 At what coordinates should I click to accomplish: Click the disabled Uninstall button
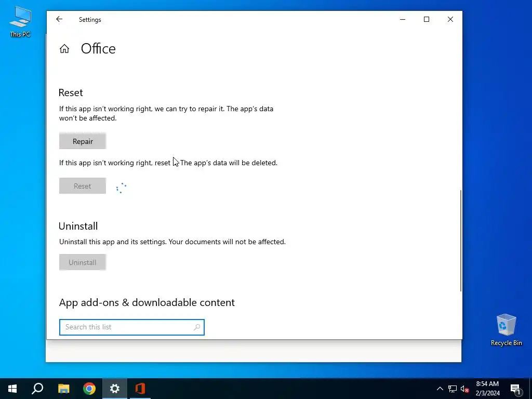pos(83,262)
